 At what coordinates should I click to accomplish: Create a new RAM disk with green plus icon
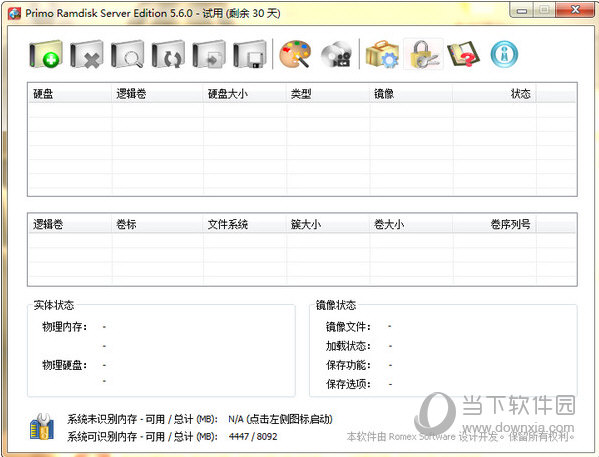point(46,54)
